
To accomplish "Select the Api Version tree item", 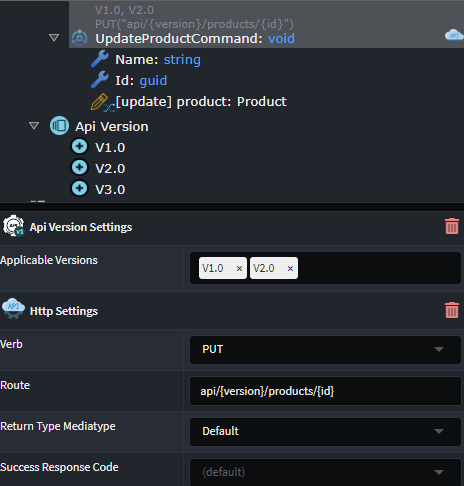I will [x=112, y=126].
